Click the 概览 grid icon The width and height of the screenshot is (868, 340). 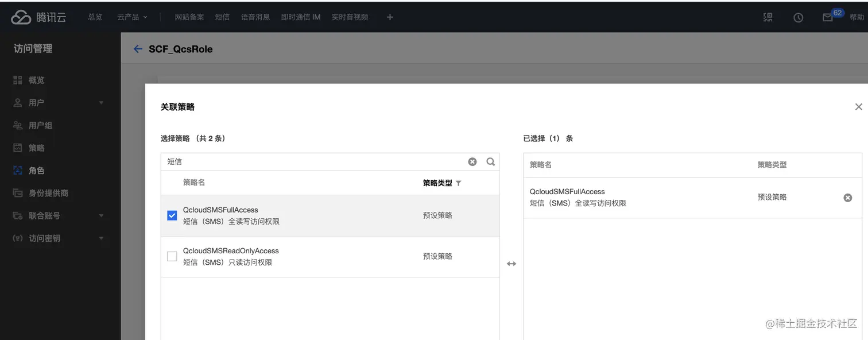[x=18, y=80]
